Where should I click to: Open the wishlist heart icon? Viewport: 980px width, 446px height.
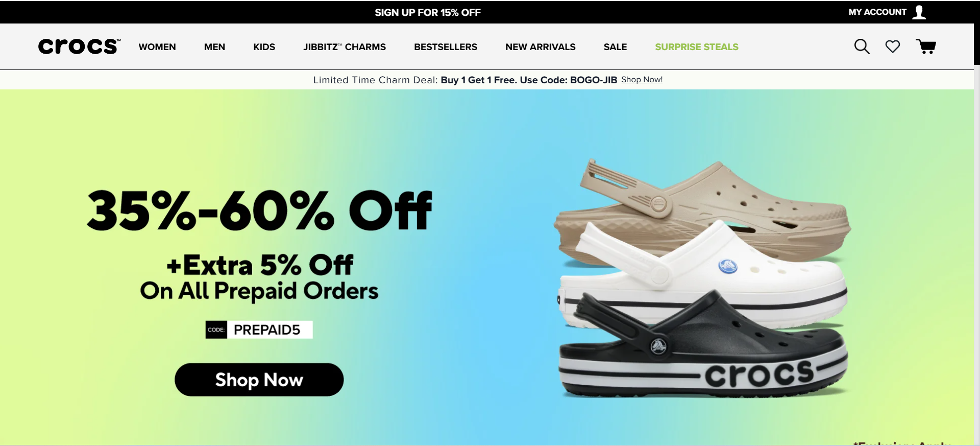(892, 46)
